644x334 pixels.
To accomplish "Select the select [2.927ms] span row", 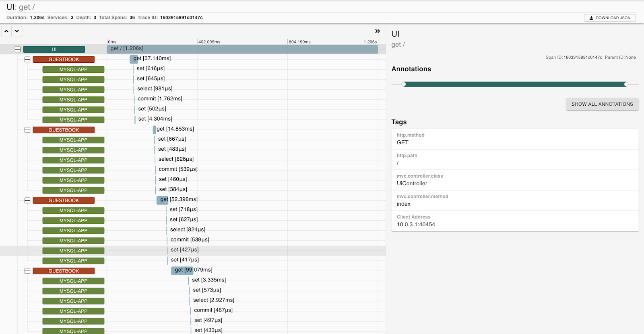I will tap(213, 300).
